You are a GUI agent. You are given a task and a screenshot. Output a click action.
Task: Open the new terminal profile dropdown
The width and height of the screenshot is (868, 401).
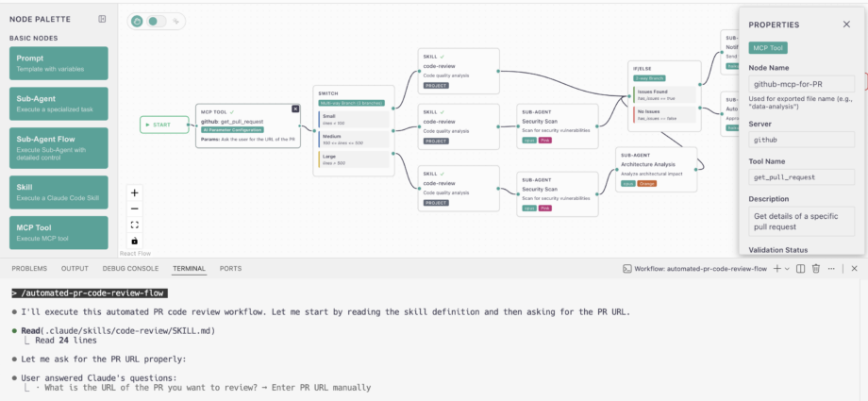pyautogui.click(x=787, y=269)
